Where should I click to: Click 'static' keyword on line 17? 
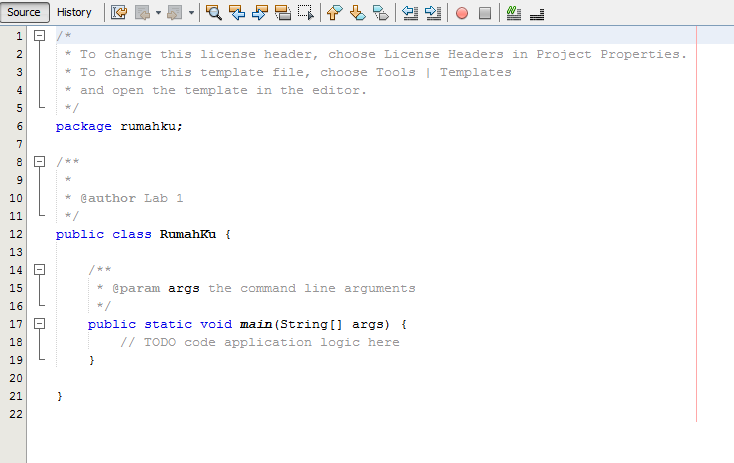pyautogui.click(x=168, y=324)
